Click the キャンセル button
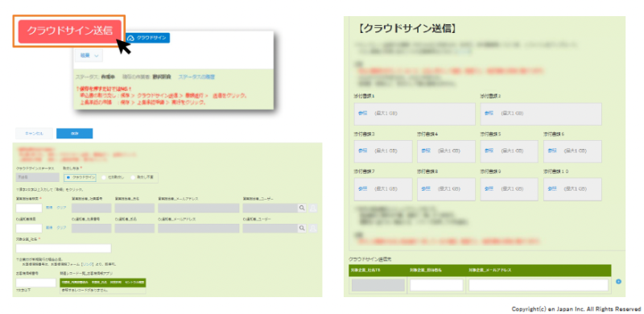The height and width of the screenshot is (314, 644). pos(34,134)
